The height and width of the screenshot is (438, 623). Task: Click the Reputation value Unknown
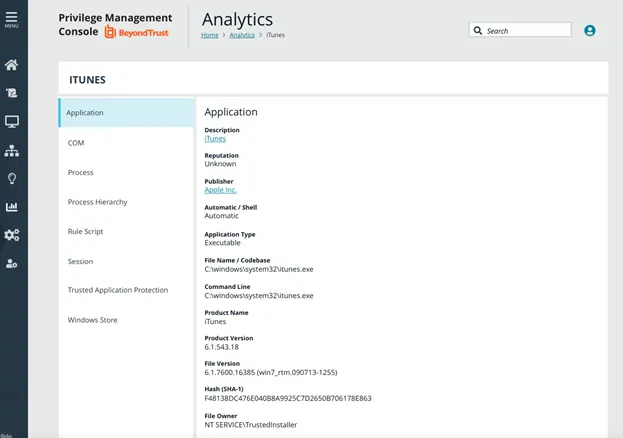coord(220,164)
